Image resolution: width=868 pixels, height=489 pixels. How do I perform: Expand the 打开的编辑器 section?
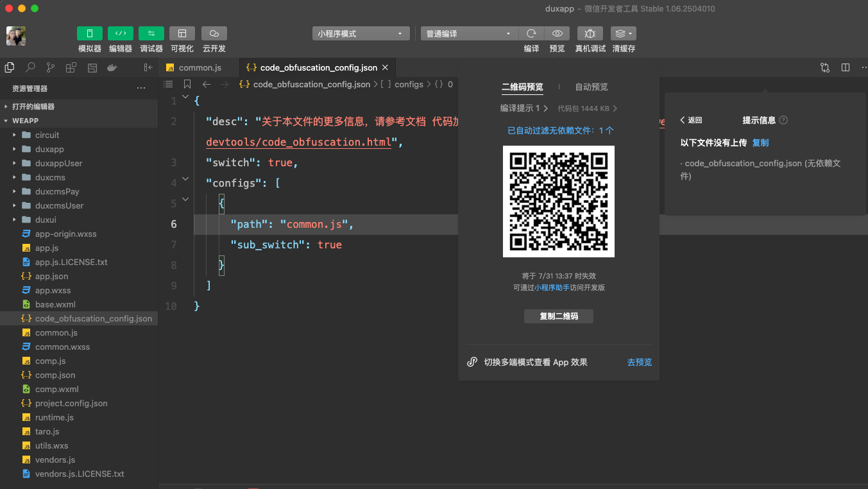point(79,107)
